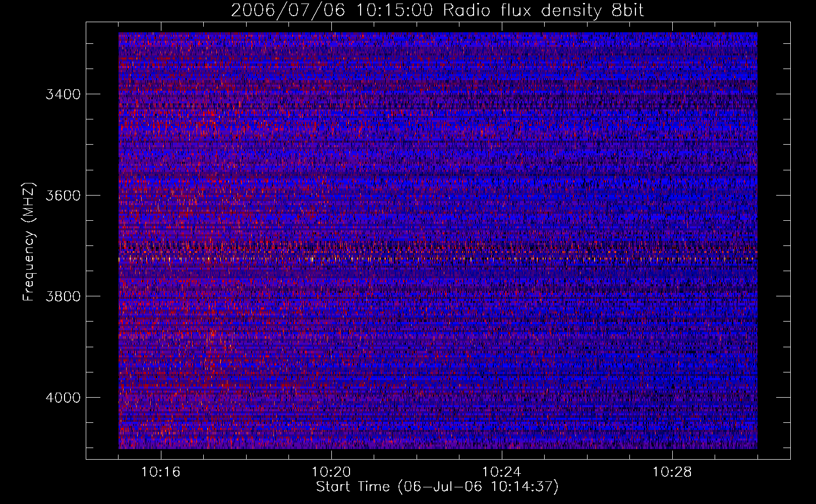Click the 10:16 time tick label
Viewport: 816px width, 504px height.
pos(161,472)
